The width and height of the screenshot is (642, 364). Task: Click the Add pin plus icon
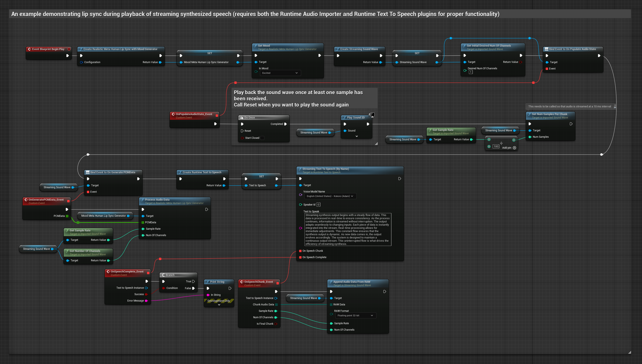pos(514,148)
